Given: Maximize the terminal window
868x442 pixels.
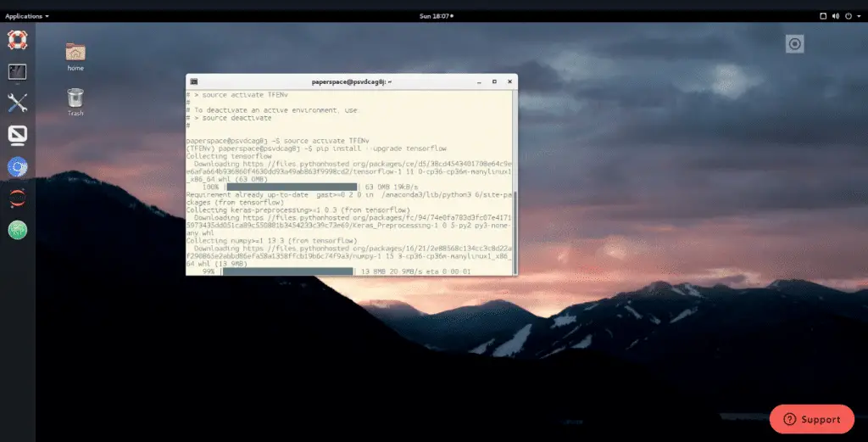Looking at the screenshot, I should (x=493, y=81).
